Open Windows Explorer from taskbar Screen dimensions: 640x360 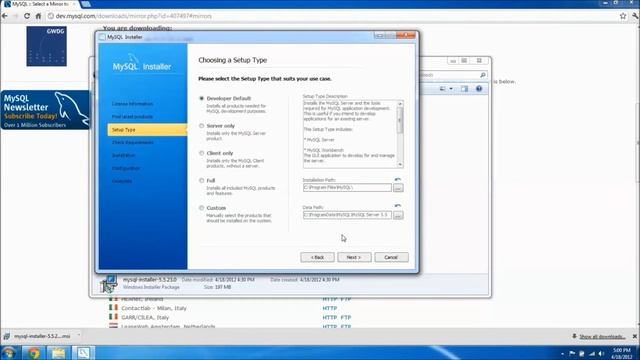click(x=58, y=353)
